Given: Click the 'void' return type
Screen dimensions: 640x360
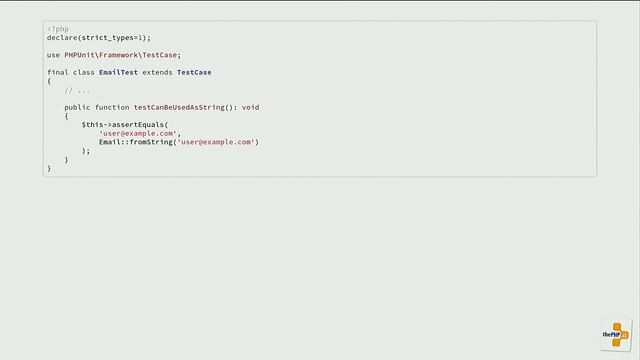Looking at the screenshot, I should (251, 107).
